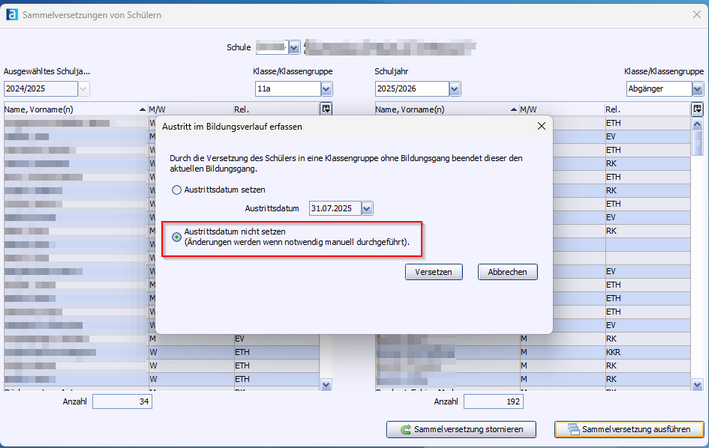Viewport: 709px width, 448px height.
Task: Open the left Klasse/Klassengruppe 11a dropdown
Action: (326, 89)
